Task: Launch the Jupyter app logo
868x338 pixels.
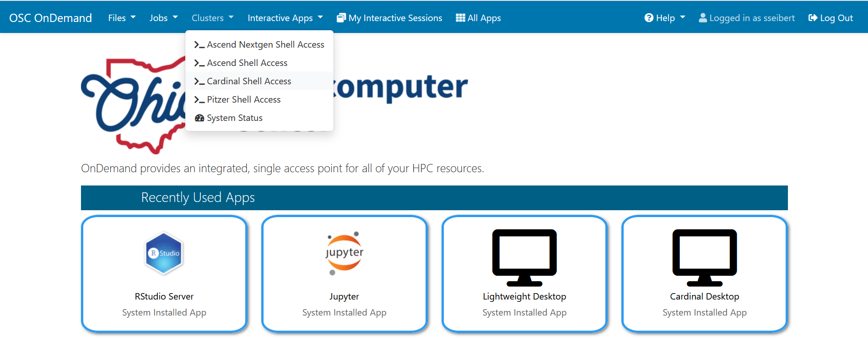Action: point(345,253)
